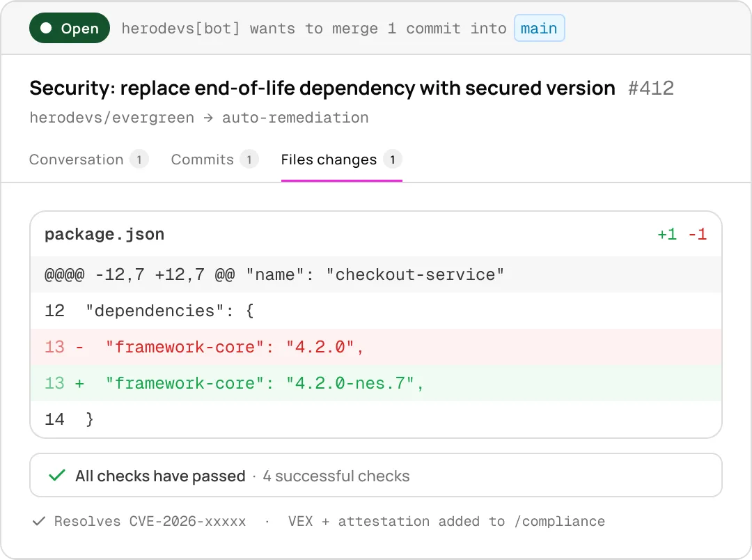This screenshot has height=560, width=752.
Task: Select line 14 closing brace row
Action: click(376, 419)
